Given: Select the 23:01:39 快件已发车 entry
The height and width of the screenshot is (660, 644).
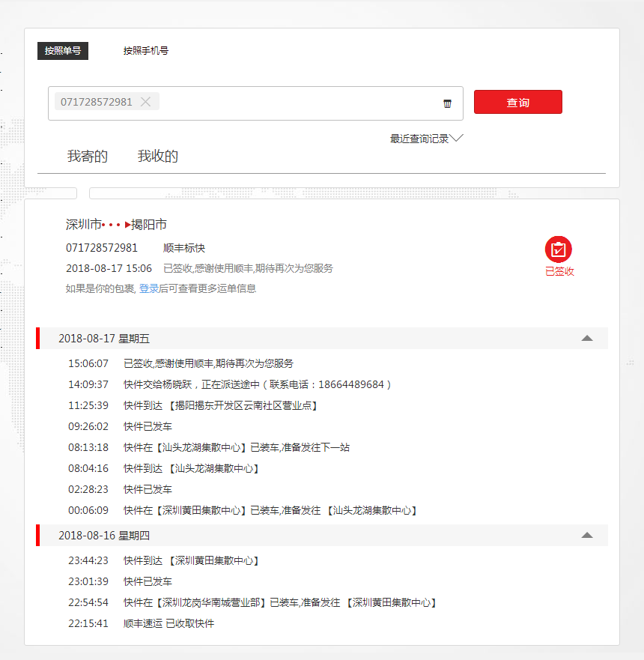Looking at the screenshot, I should coord(120,581).
